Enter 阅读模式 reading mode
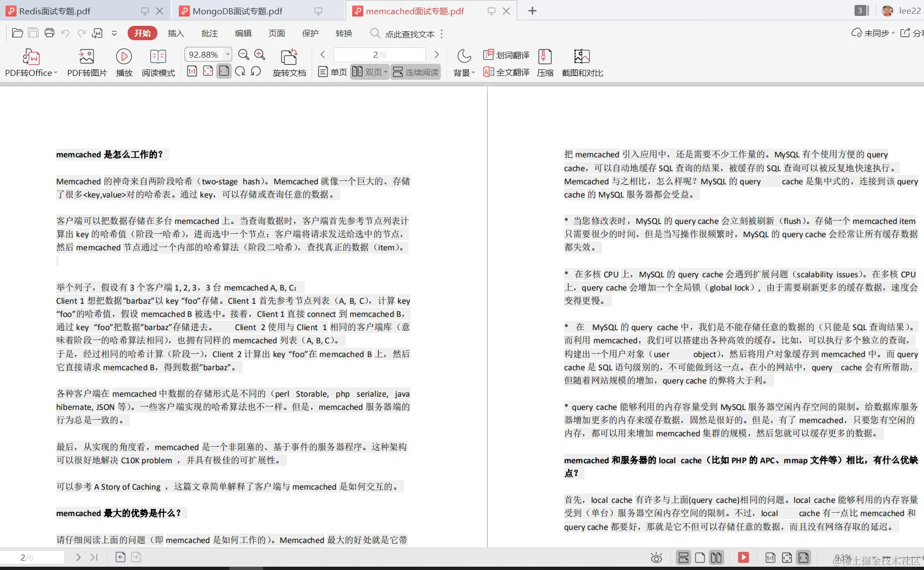Image resolution: width=924 pixels, height=570 pixels. pyautogui.click(x=158, y=62)
